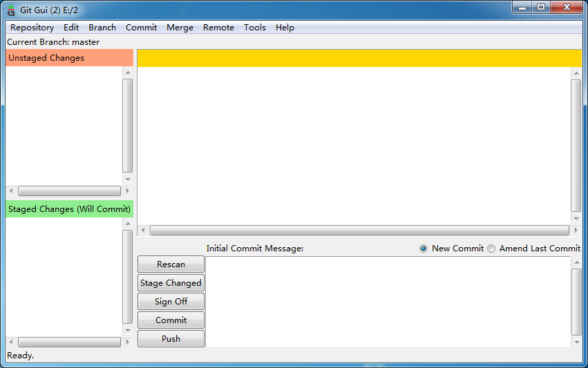Click the Initial Commit Message label
Screen dimensions: 588x368
click(x=255, y=249)
